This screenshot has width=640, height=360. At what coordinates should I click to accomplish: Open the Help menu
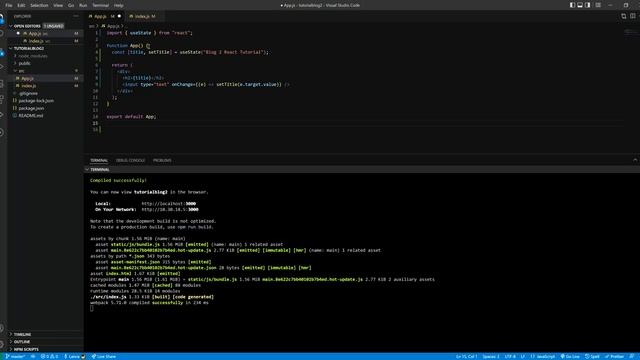118,5
